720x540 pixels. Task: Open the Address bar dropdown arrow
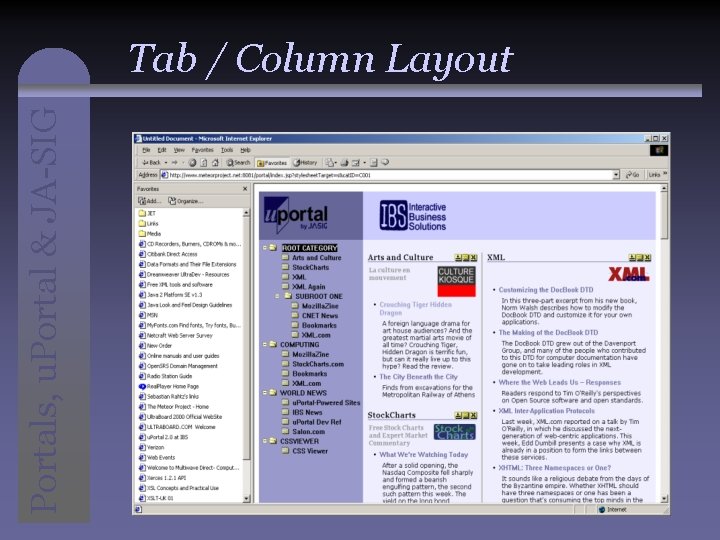[616, 175]
